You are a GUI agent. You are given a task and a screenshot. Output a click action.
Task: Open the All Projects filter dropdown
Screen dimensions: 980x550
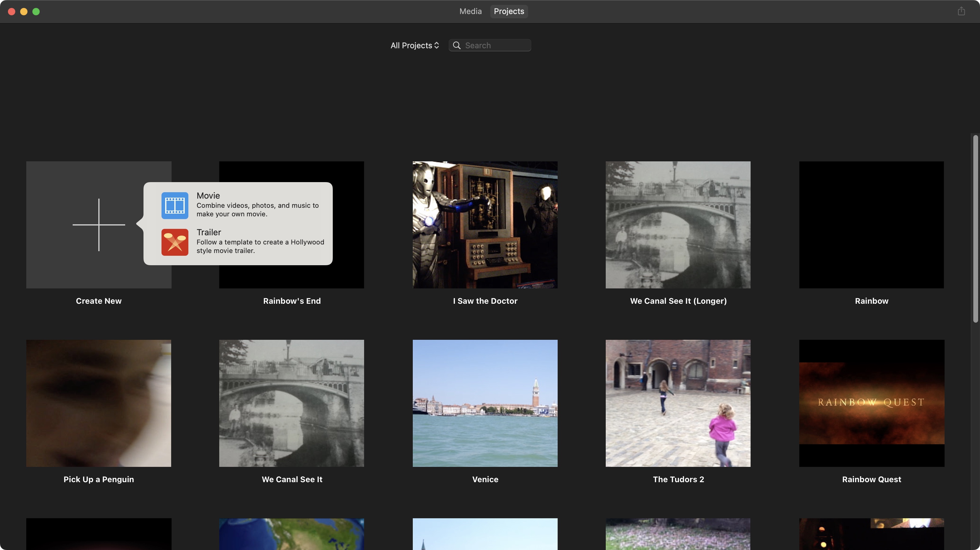(x=415, y=45)
